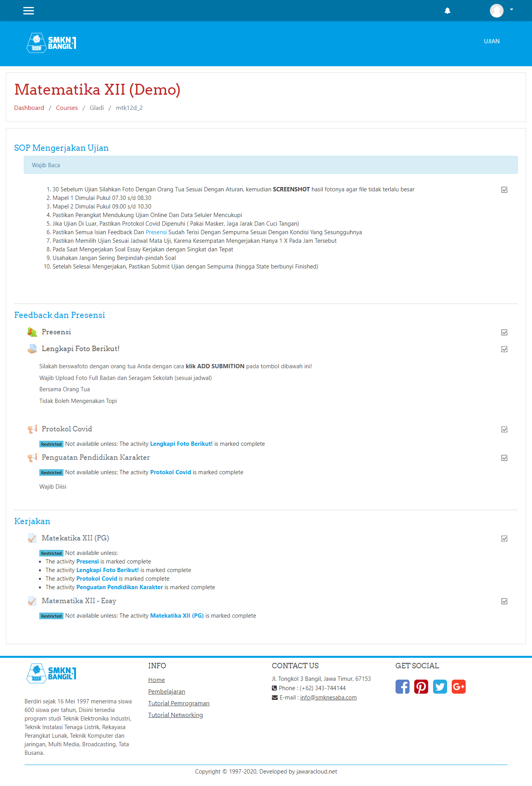The width and height of the screenshot is (532, 786).
Task: Open the Twitter social icon
Action: pos(440,687)
